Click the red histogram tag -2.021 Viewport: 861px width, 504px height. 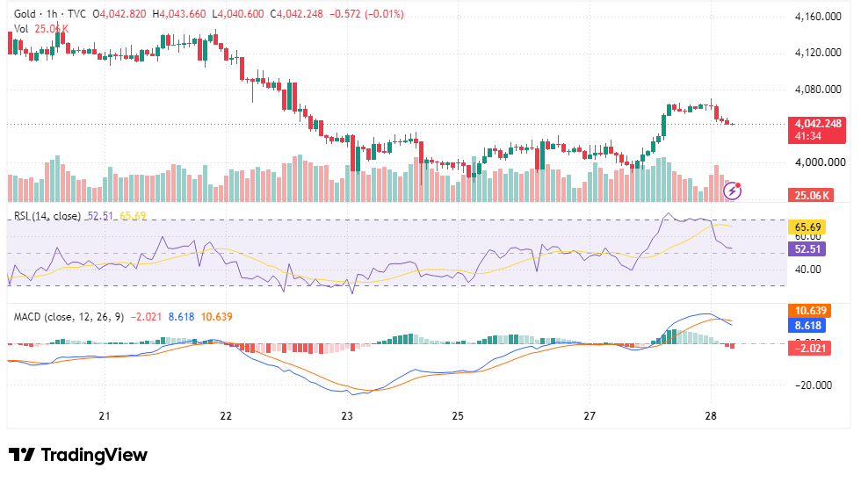coord(809,348)
